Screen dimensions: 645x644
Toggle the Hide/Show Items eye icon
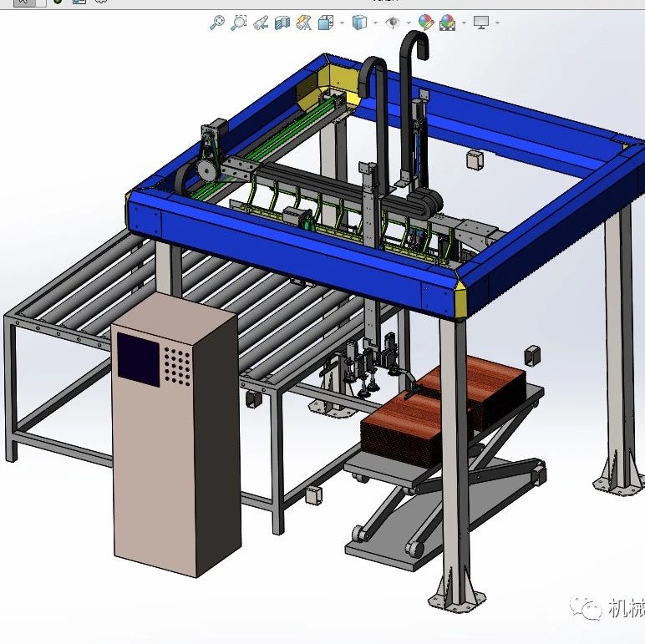(393, 23)
